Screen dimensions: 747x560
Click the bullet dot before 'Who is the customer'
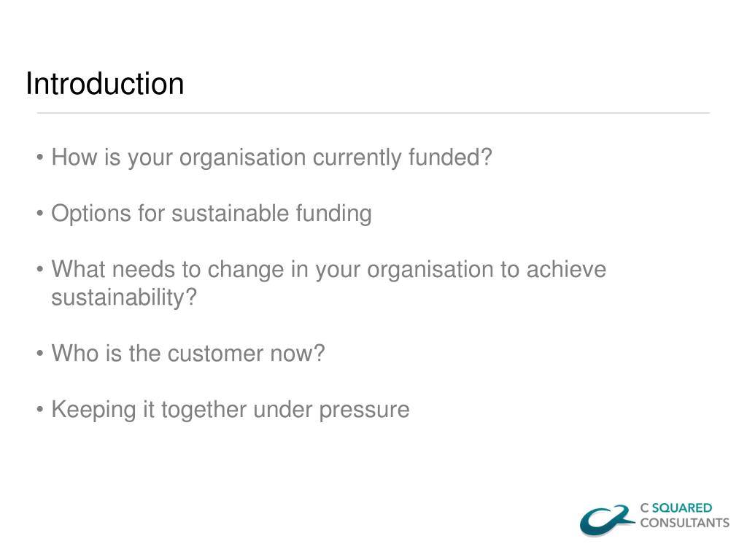pos(40,354)
